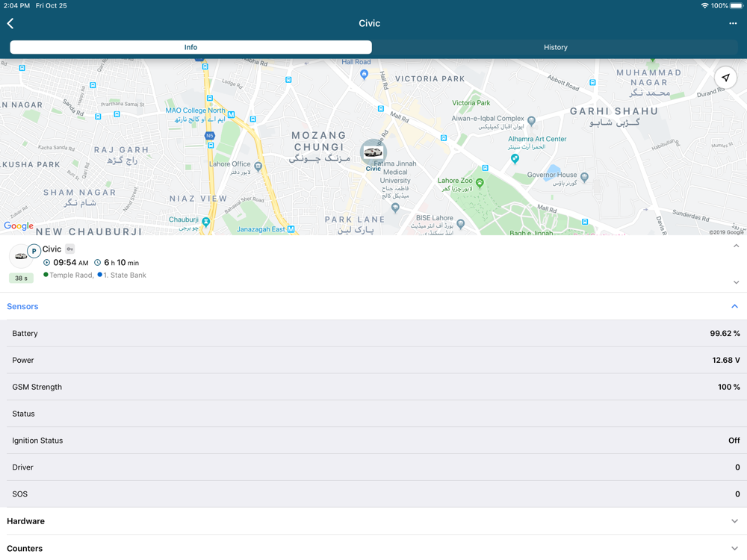Go back using the back arrow
Viewport: 747px width, 560px height.
10,23
